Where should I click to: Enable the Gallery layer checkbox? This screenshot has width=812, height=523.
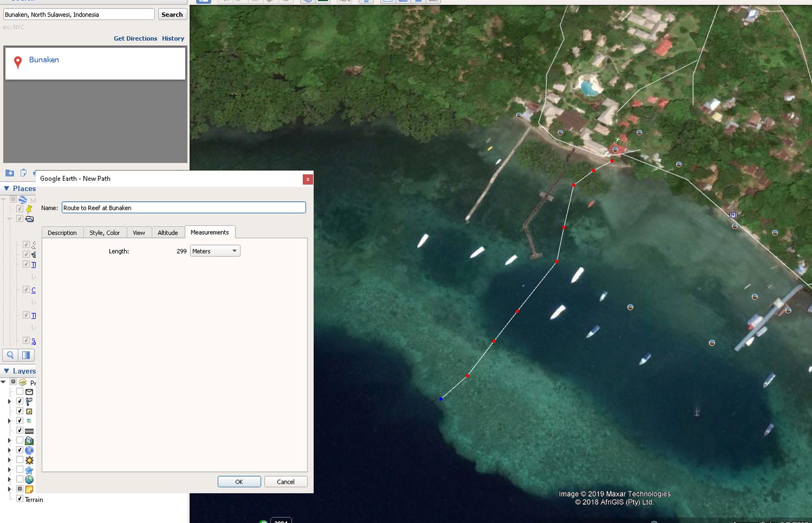19,469
